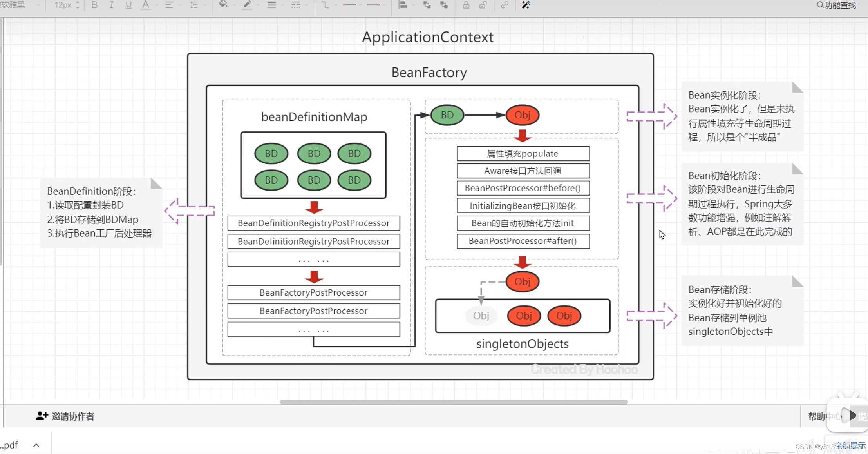Select the BeanPostProcessor#before() box

coord(523,188)
